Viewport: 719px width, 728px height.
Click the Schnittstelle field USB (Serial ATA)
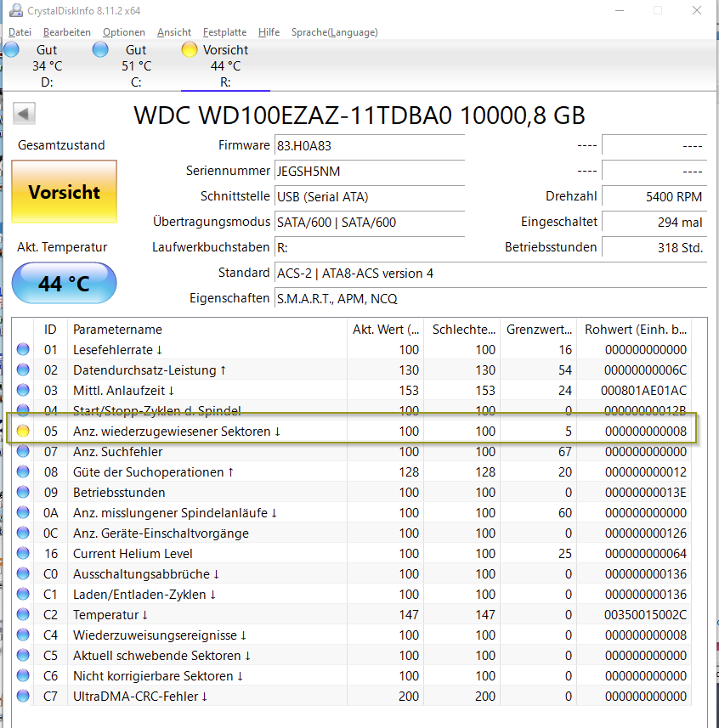(370, 197)
